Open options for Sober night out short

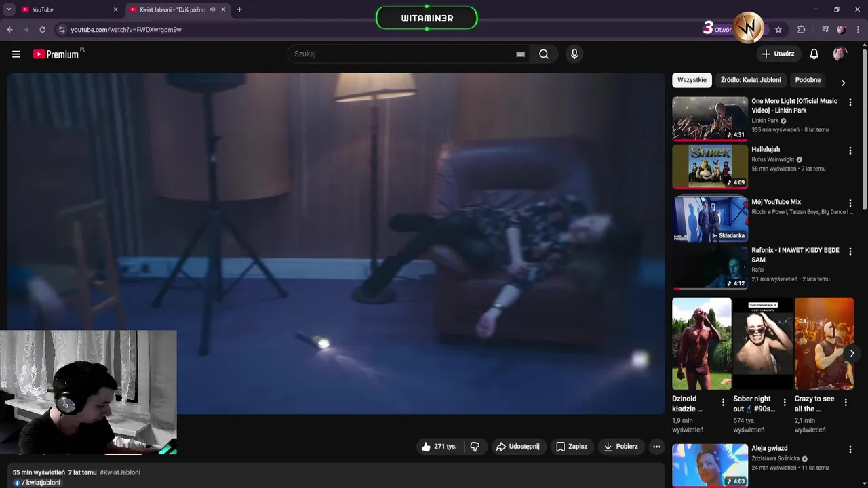pos(785,402)
